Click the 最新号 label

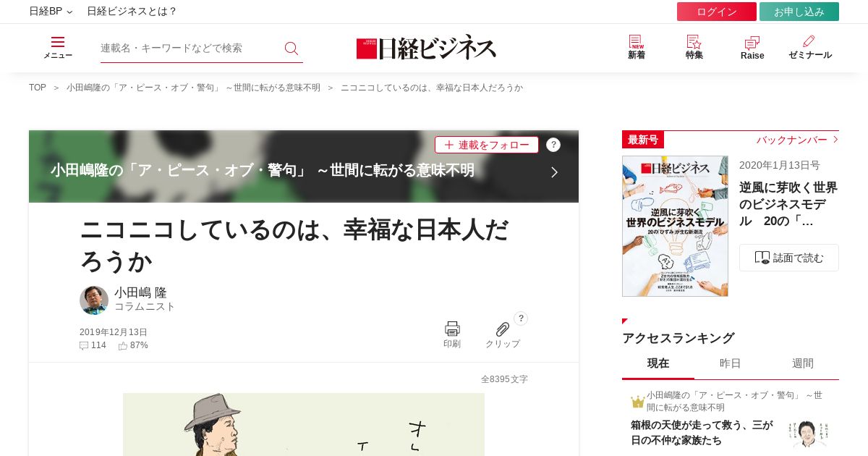tap(643, 140)
